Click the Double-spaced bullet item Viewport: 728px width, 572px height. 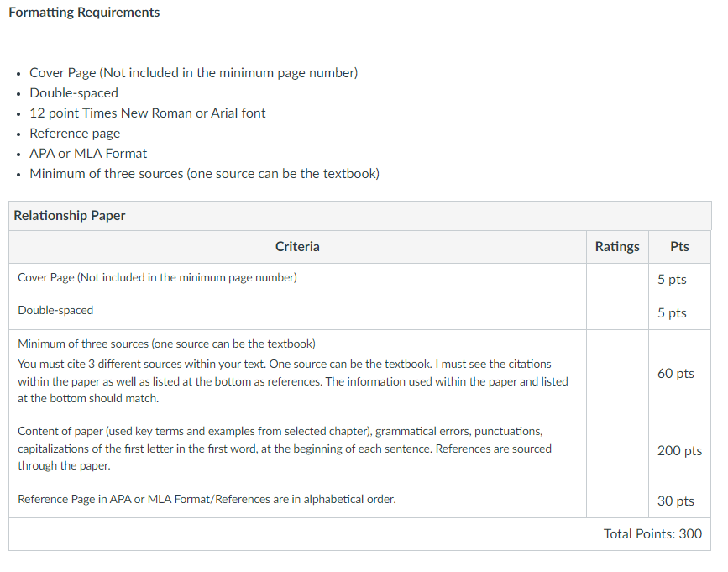[x=74, y=93]
